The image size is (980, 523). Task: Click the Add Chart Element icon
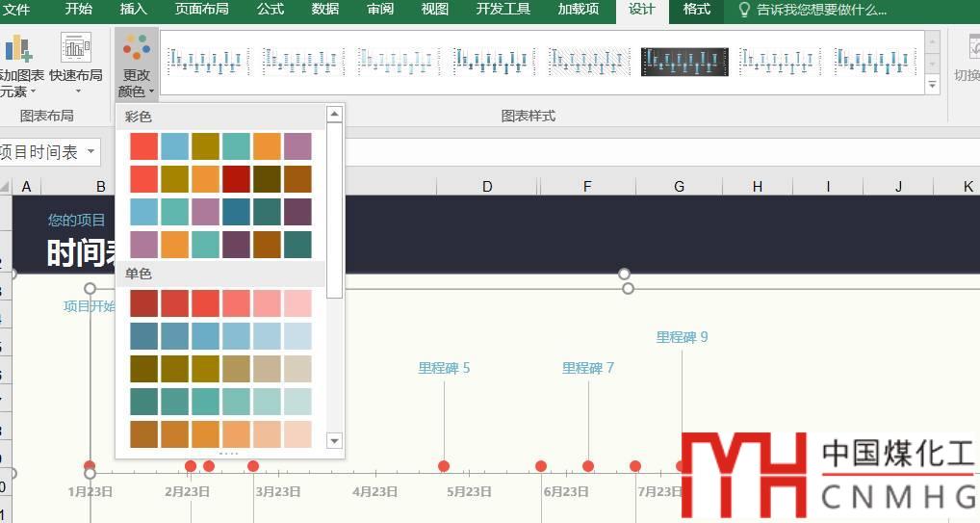click(17, 48)
